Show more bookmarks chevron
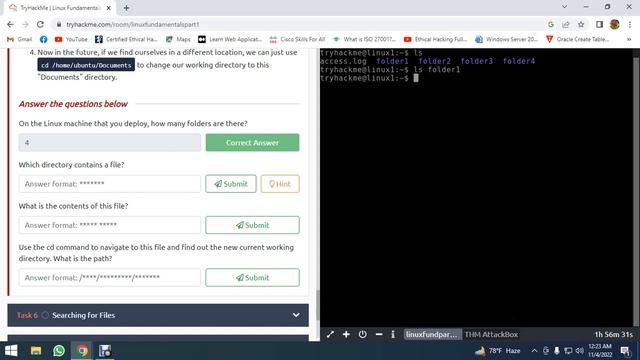 [629, 39]
